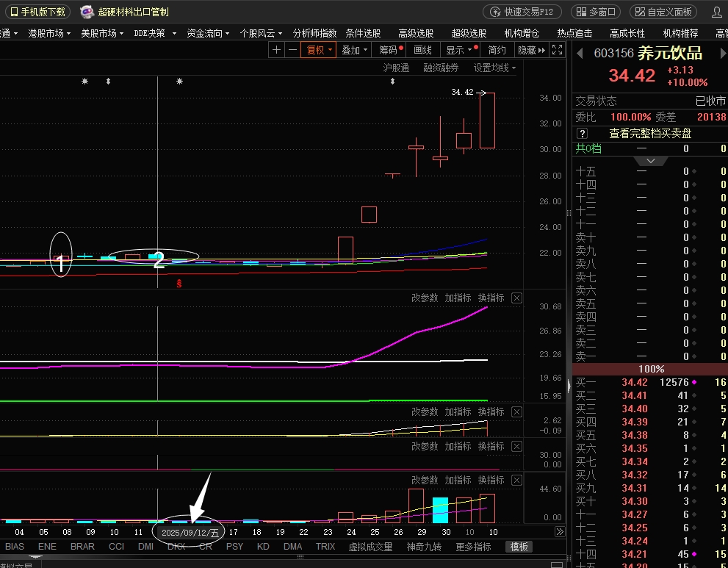Screen dimensions: 728x568
Task: Click the fullscreen expand icon
Action: 557,50
